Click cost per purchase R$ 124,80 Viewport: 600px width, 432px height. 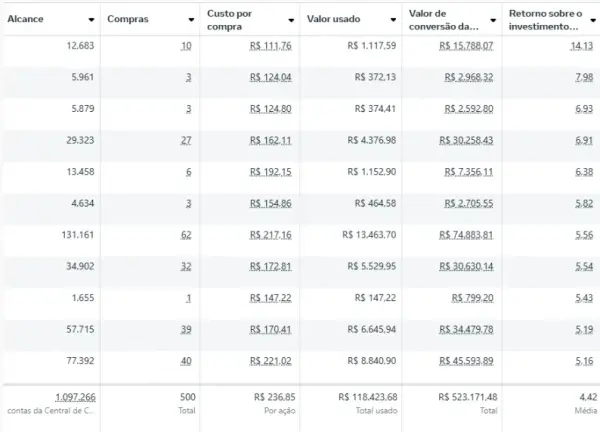[x=271, y=109]
